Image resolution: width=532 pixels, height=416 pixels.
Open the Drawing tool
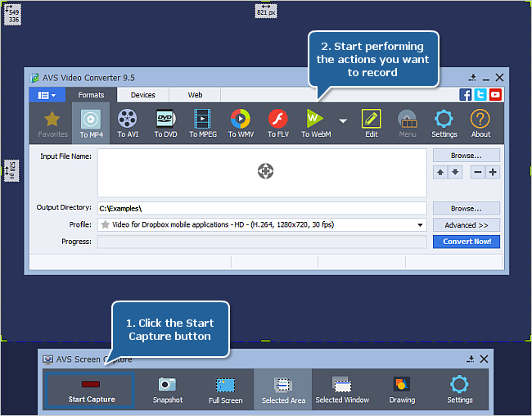click(x=402, y=390)
